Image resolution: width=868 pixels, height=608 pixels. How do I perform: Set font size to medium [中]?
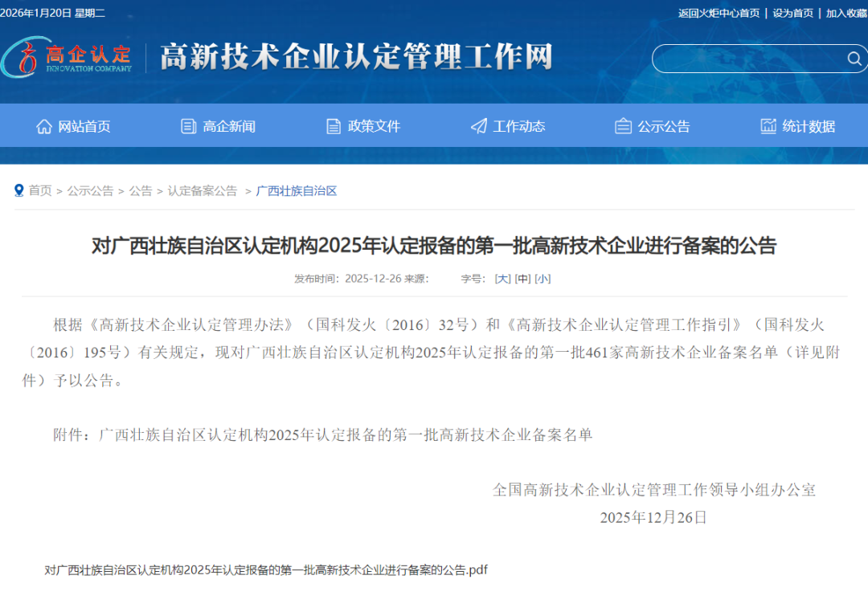click(522, 279)
